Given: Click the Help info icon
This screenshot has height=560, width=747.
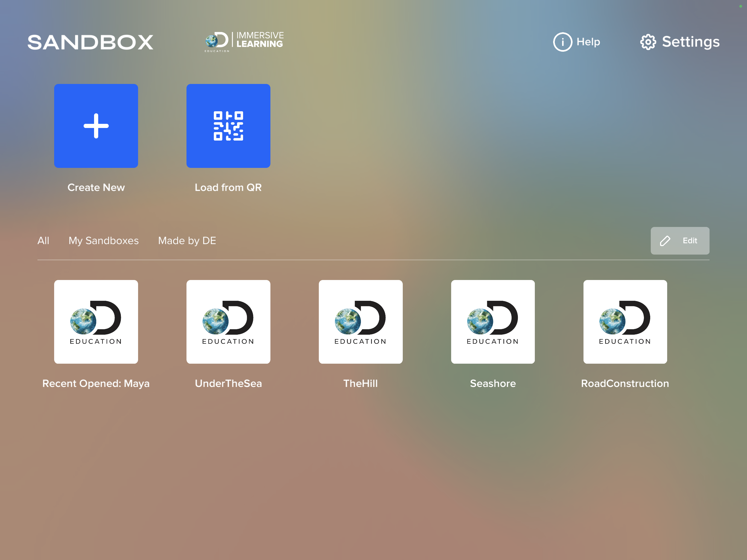Looking at the screenshot, I should click(x=563, y=42).
